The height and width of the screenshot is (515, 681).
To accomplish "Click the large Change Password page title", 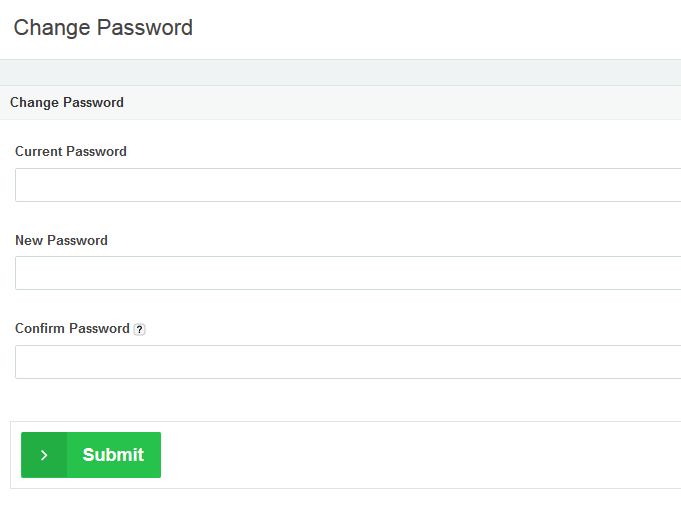I will click(x=103, y=28).
